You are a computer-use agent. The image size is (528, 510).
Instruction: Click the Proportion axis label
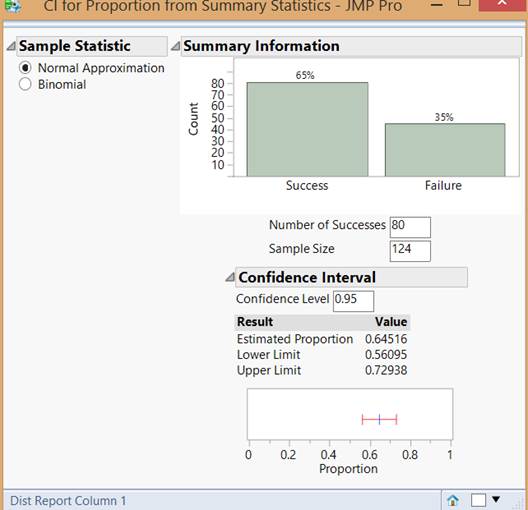[349, 469]
